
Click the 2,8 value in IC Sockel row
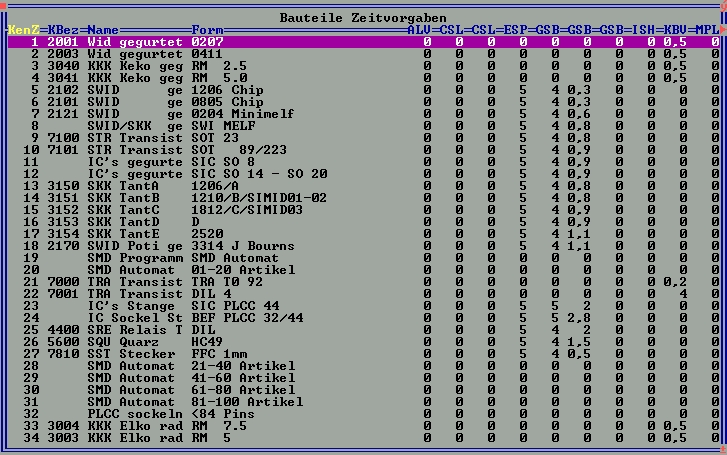click(580, 317)
